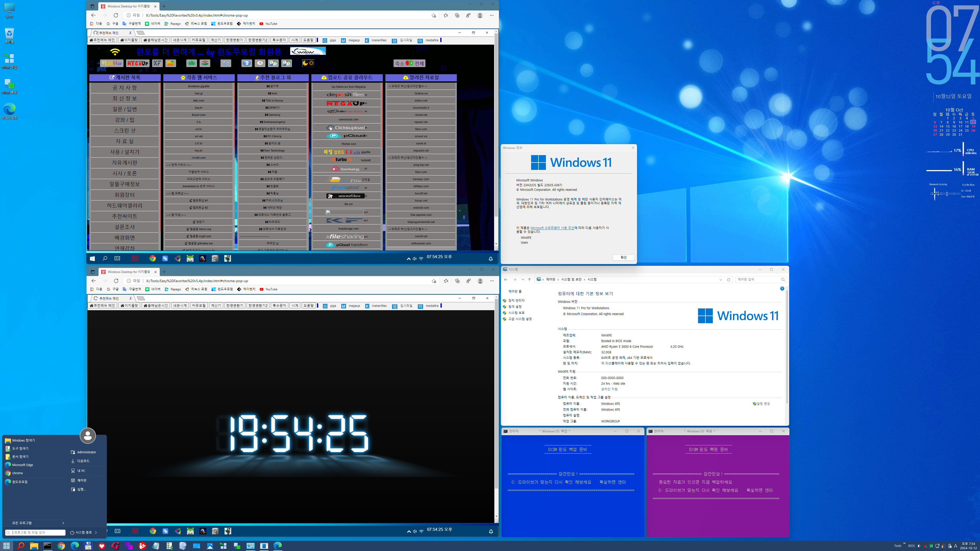
Task: Click YouTube bookmark in link lists Edge window
Action: (x=268, y=23)
